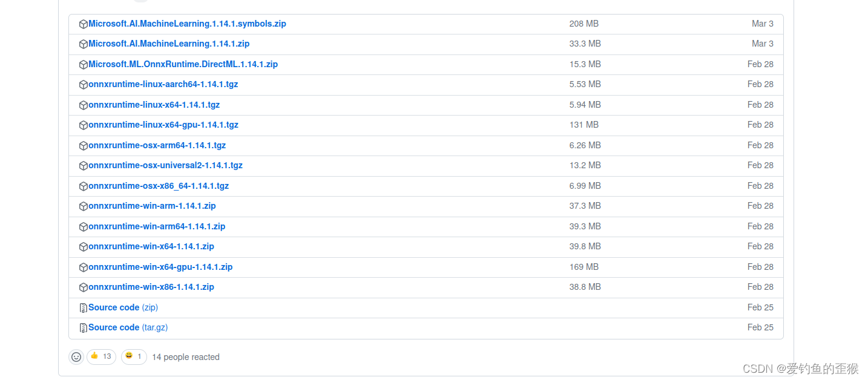Click the 13.2 MB size value
The width and height of the screenshot is (868, 380).
[585, 165]
